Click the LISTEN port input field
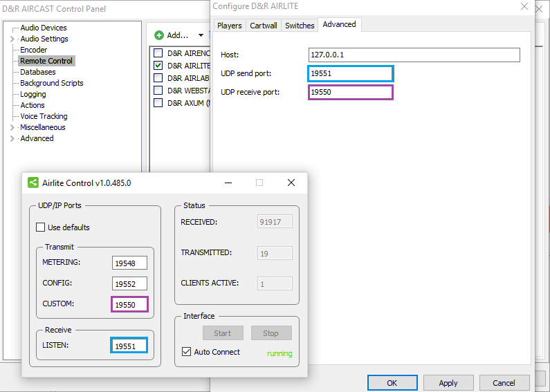 129,346
